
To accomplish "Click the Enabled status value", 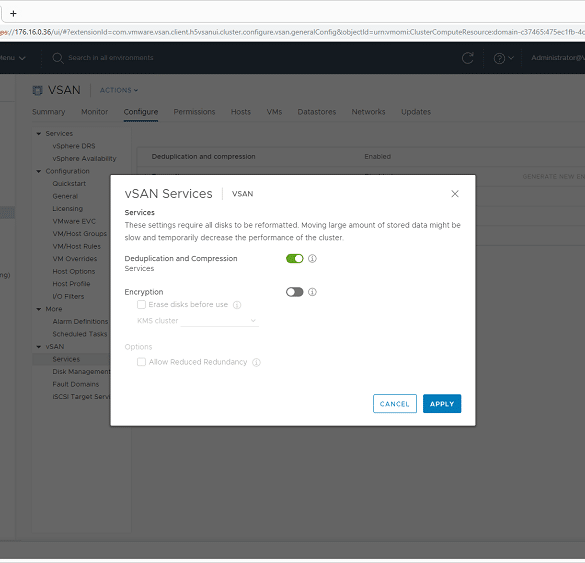I will tap(378, 157).
